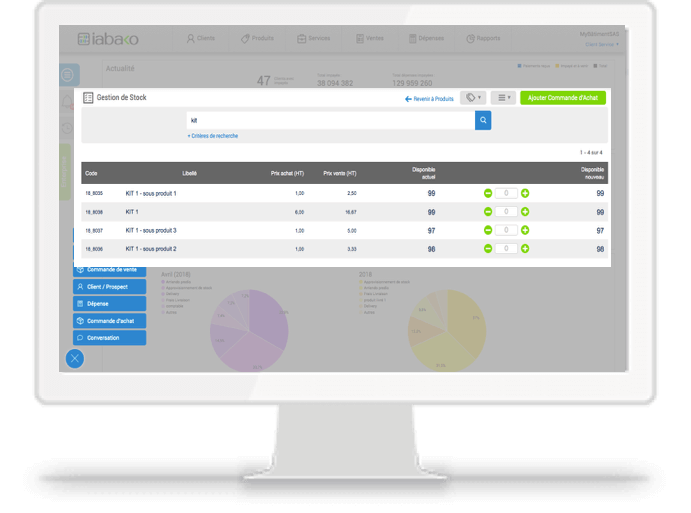Open the Client Service account dropdown
Viewport: 691px width, 513px height.
coord(602,44)
